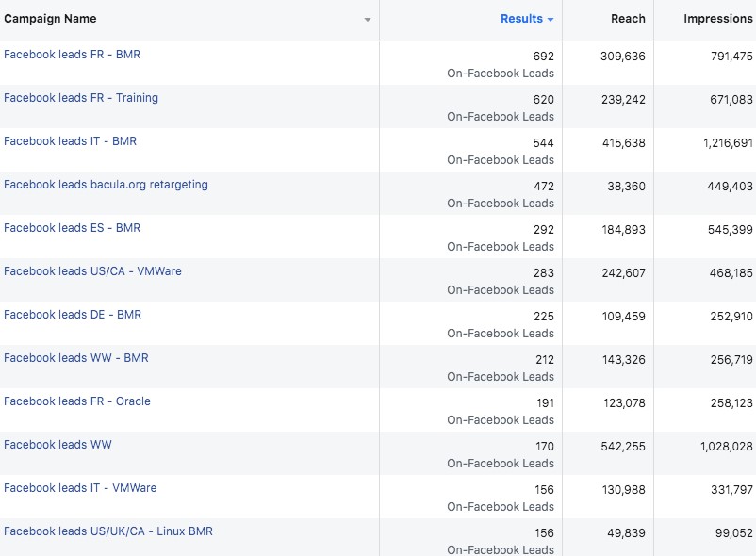Open Facebook leads US/CA - VMWare campaign

(92, 271)
